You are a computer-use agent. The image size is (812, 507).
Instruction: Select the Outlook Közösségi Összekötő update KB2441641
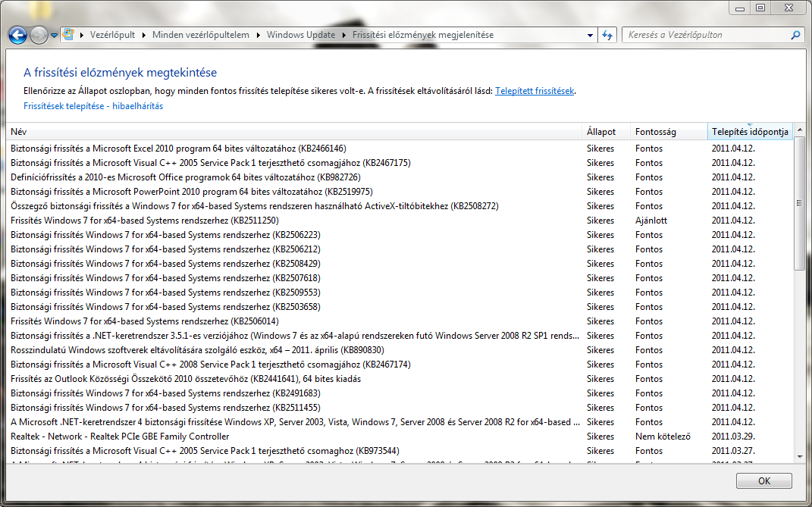[400, 379]
